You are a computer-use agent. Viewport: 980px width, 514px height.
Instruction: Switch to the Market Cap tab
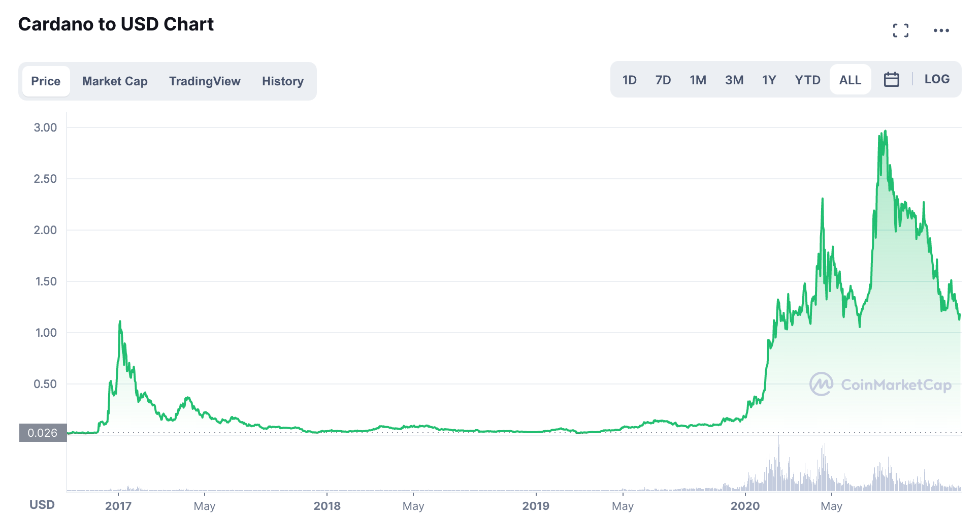(115, 81)
